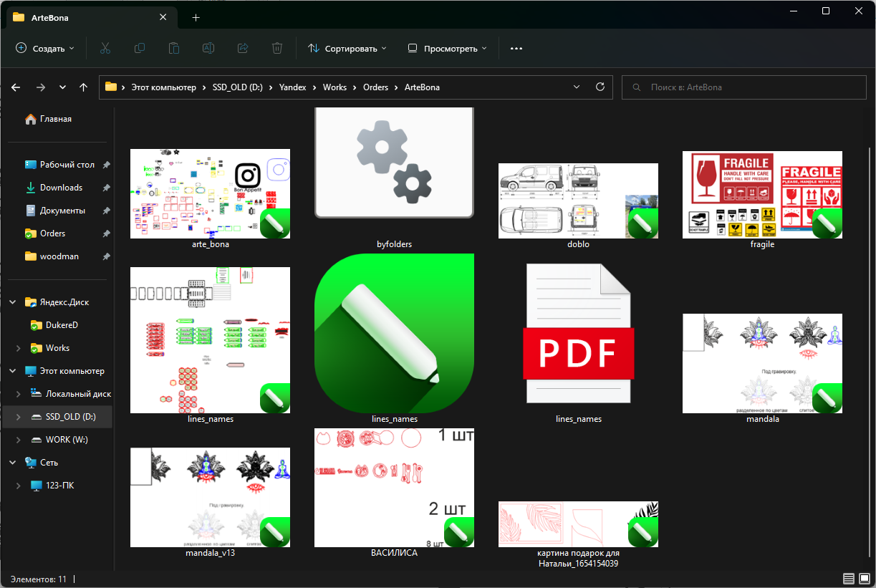Image resolution: width=876 pixels, height=588 pixels.
Task: Select the mandala_v13 file thumbnail
Action: point(210,497)
